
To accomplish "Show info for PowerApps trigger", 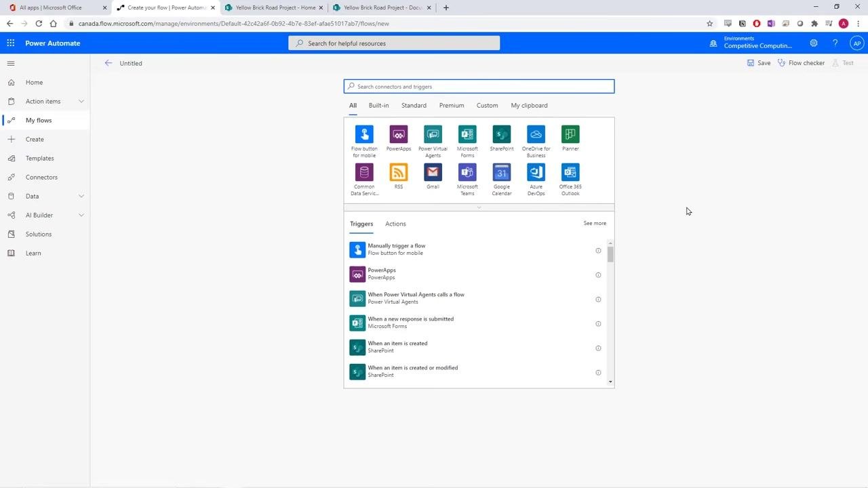I will click(598, 274).
